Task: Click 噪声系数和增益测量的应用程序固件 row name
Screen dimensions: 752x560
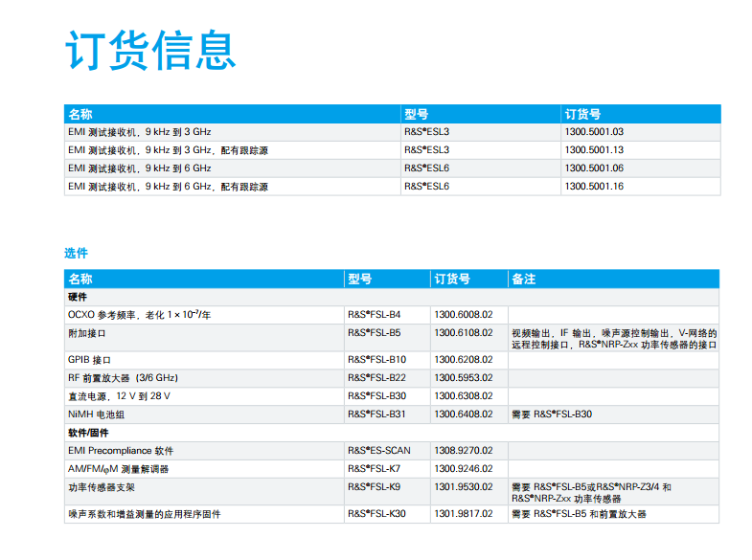Action: pyautogui.click(x=145, y=514)
